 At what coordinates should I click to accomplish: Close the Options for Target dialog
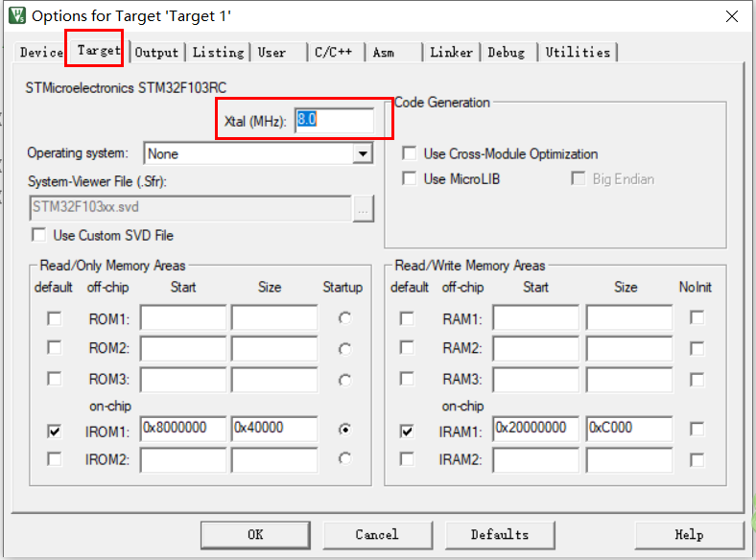[731, 16]
